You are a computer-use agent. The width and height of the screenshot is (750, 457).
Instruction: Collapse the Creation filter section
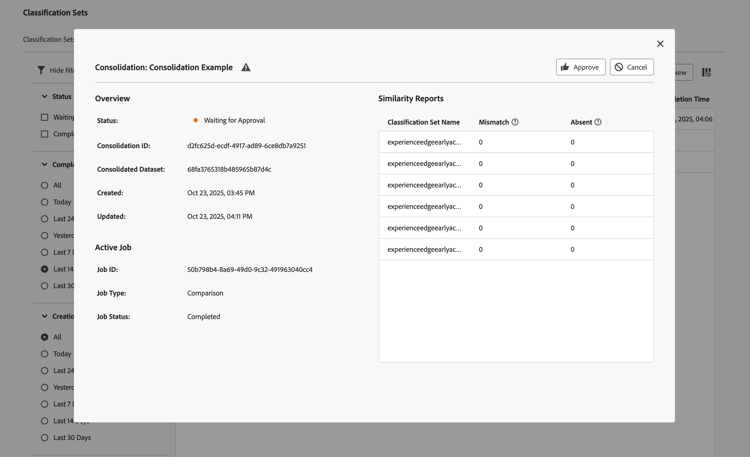pos(44,316)
